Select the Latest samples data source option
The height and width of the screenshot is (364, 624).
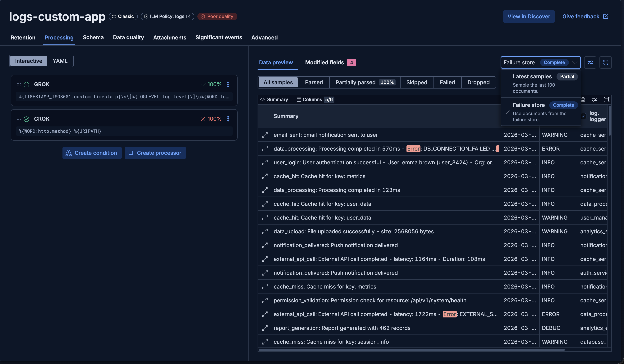541,83
